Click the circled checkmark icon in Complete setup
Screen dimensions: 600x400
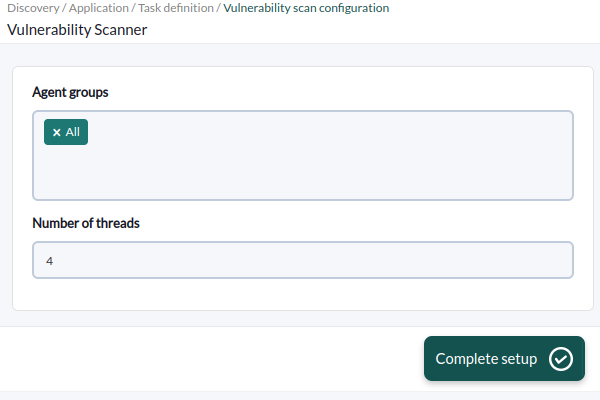tap(561, 359)
